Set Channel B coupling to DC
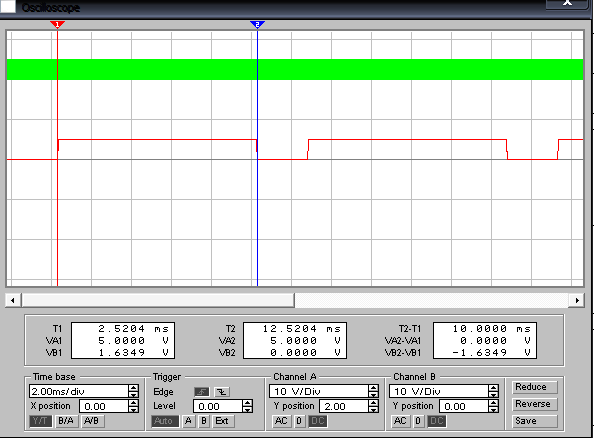Image resolution: width=594 pixels, height=438 pixels. (437, 421)
